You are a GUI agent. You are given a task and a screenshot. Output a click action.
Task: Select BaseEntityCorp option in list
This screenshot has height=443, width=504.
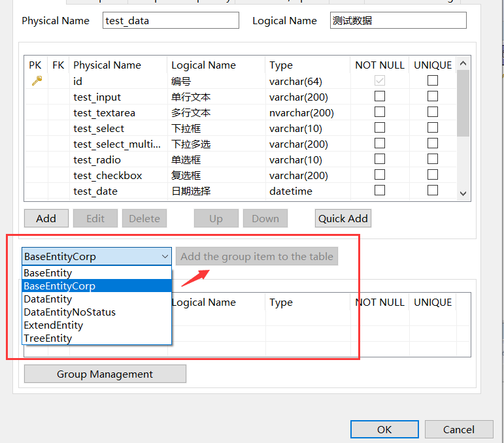click(97, 286)
